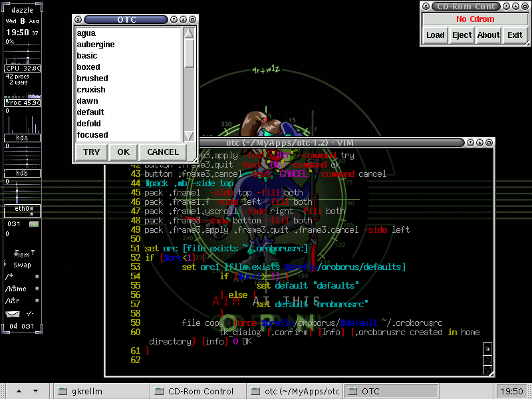Click the gkrellm hdb disk label
This screenshot has width=532, height=399.
pos(23,173)
